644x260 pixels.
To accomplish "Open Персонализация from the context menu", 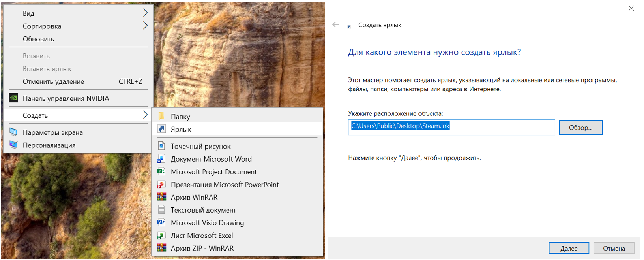I will [x=49, y=145].
